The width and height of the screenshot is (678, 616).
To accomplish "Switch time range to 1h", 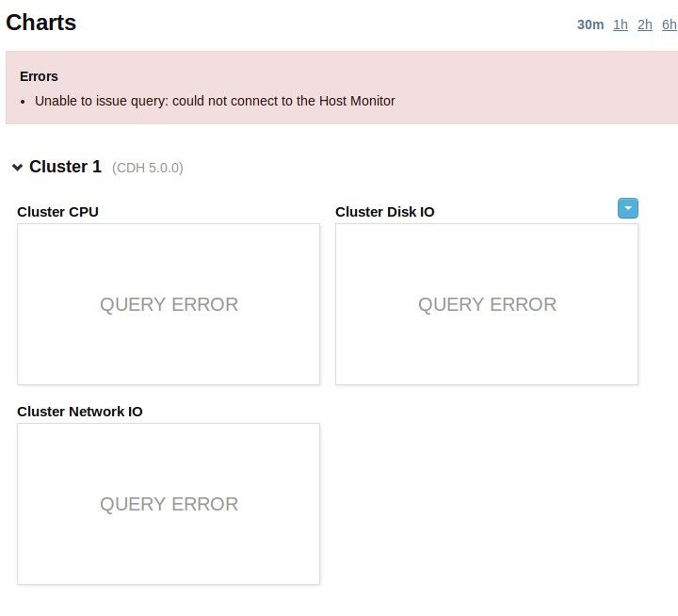I will (621, 24).
